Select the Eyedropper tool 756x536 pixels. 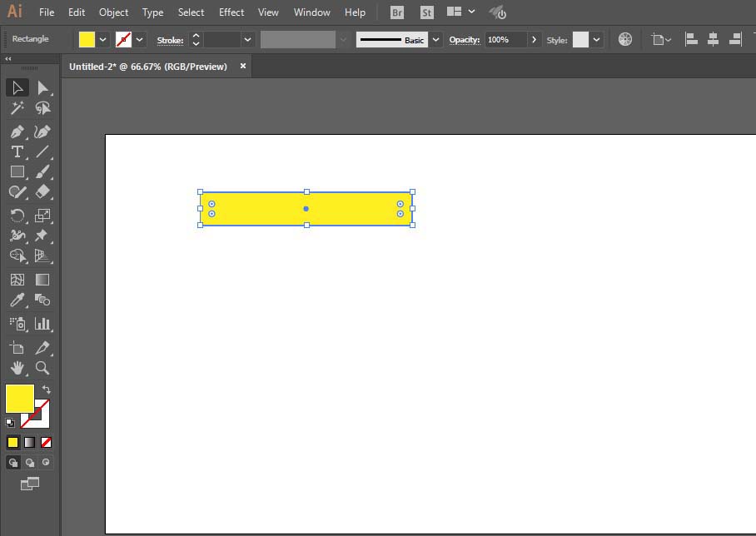coord(17,300)
